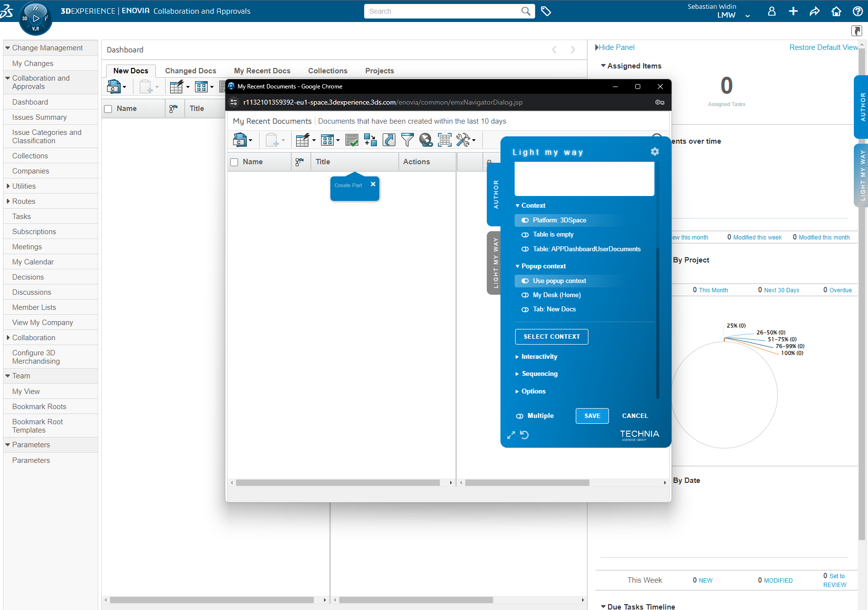Click the Create document icon in the popup toolbar
868x610 pixels.
(240, 140)
